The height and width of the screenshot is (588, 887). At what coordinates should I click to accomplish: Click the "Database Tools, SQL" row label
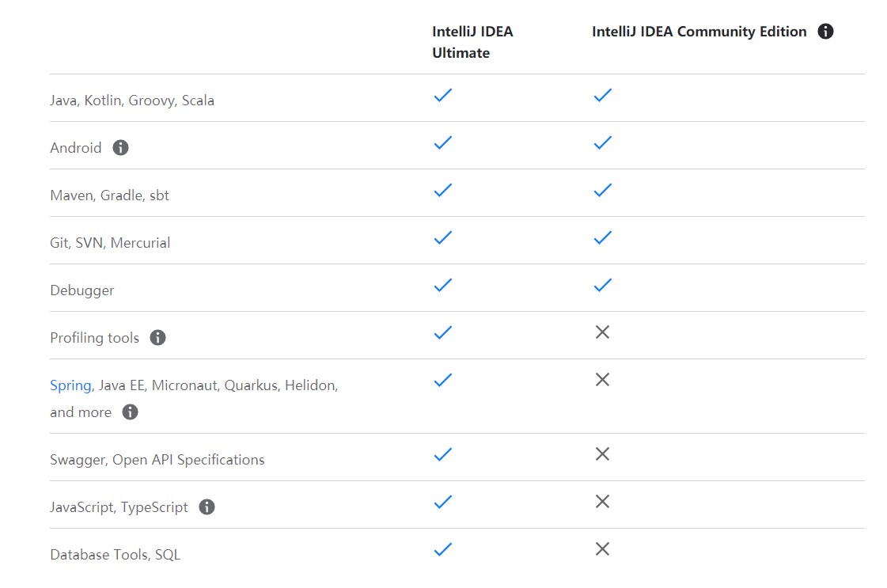116,555
